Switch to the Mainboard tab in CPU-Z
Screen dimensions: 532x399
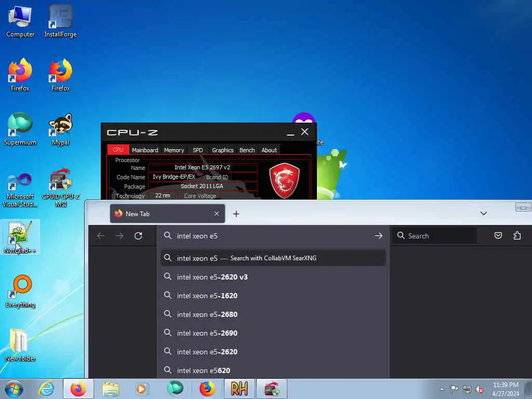pyautogui.click(x=145, y=150)
